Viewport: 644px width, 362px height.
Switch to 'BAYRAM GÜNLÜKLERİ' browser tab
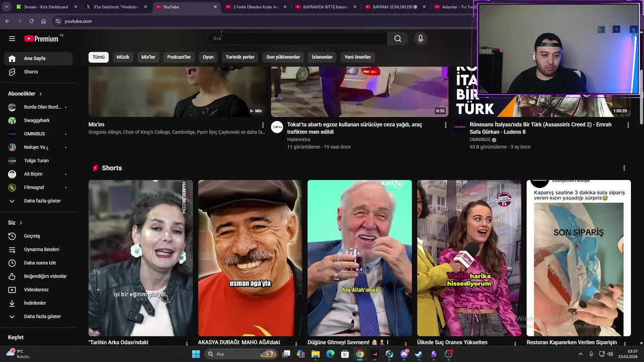click(x=395, y=7)
